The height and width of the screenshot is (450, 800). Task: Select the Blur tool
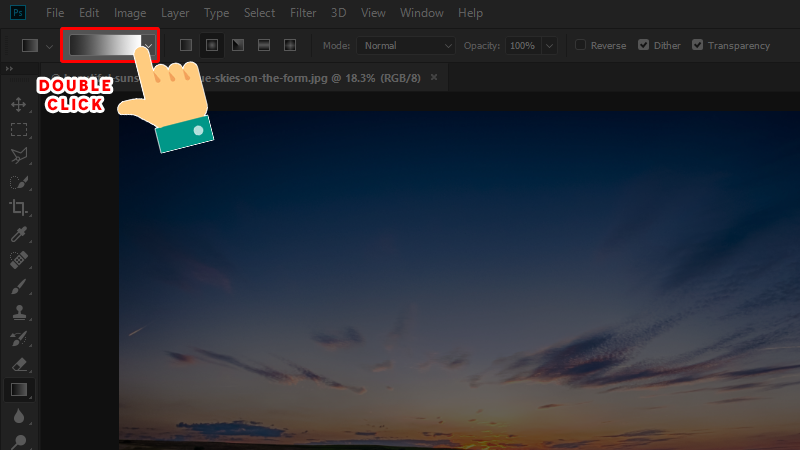19,416
